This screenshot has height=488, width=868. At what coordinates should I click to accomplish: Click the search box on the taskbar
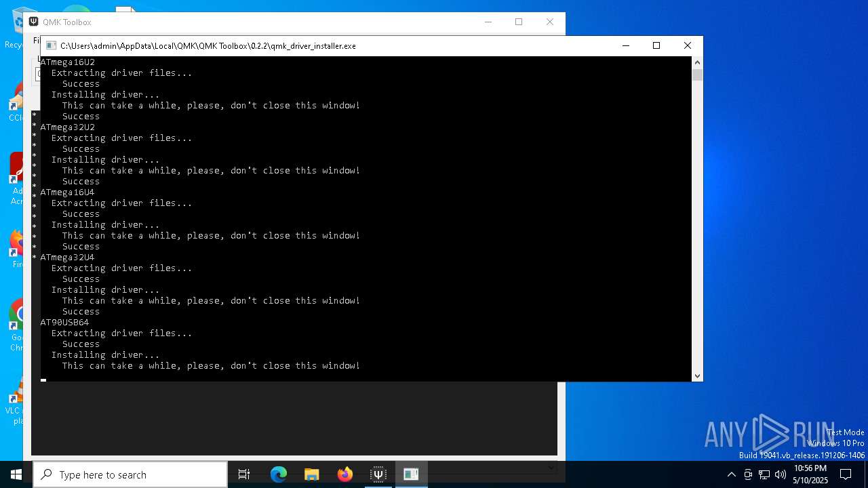pos(130,474)
